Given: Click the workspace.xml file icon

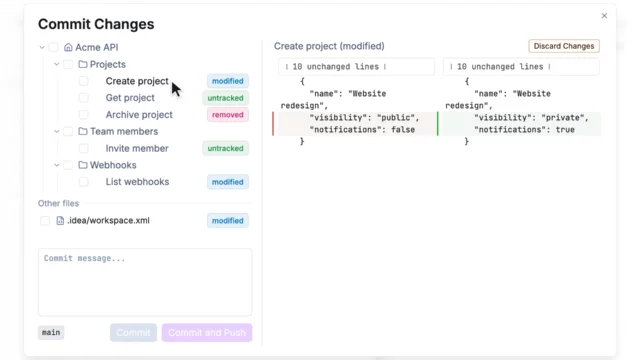Looking at the screenshot, I should tap(60, 220).
